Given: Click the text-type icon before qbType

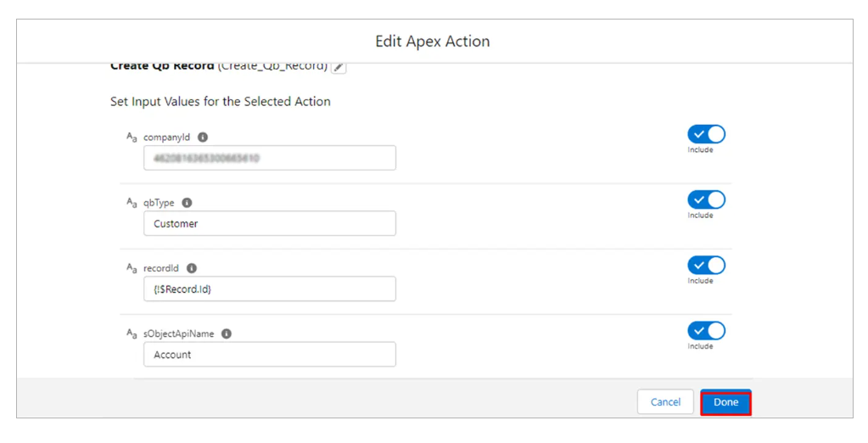Looking at the screenshot, I should (132, 203).
